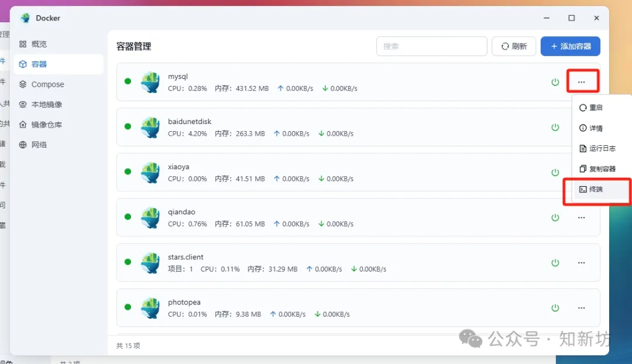Viewport: 632px width, 364px height.
Task: Expand the qiandao container more-options menu
Action: tap(582, 218)
